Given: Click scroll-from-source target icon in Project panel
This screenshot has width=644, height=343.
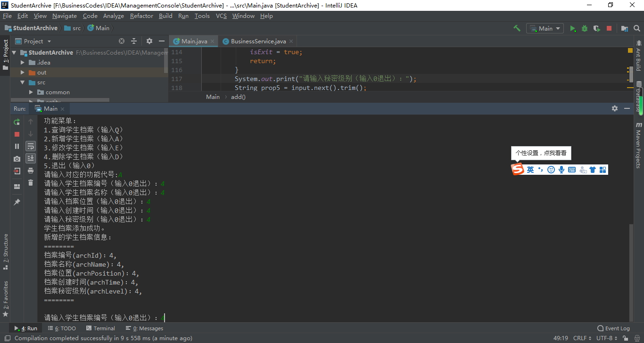Looking at the screenshot, I should coord(122,41).
